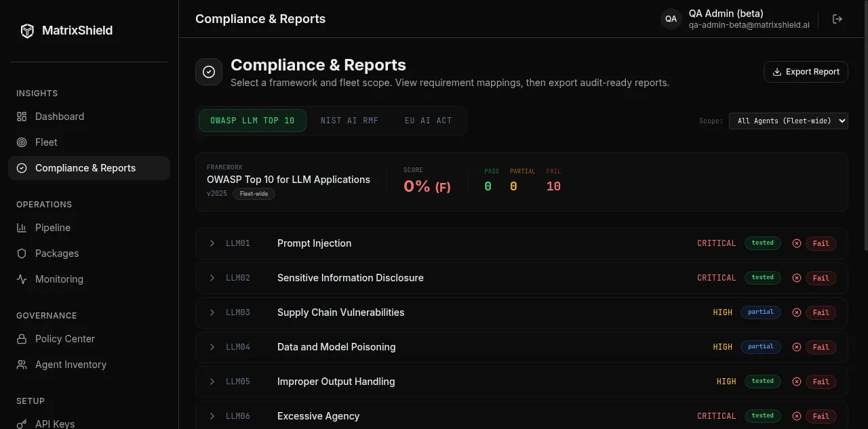The image size is (868, 429).
Task: Go to Pipeline in Operations
Action: [x=89, y=228]
